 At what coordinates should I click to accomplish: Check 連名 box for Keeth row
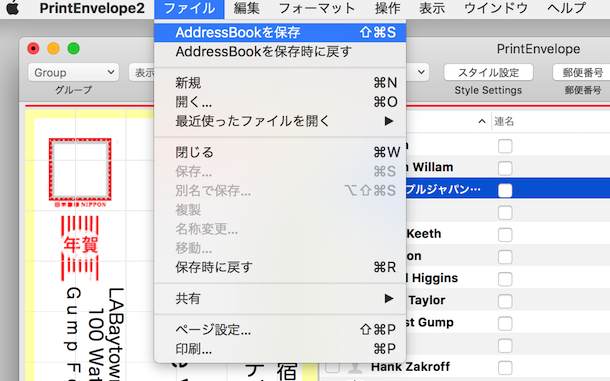[505, 235]
